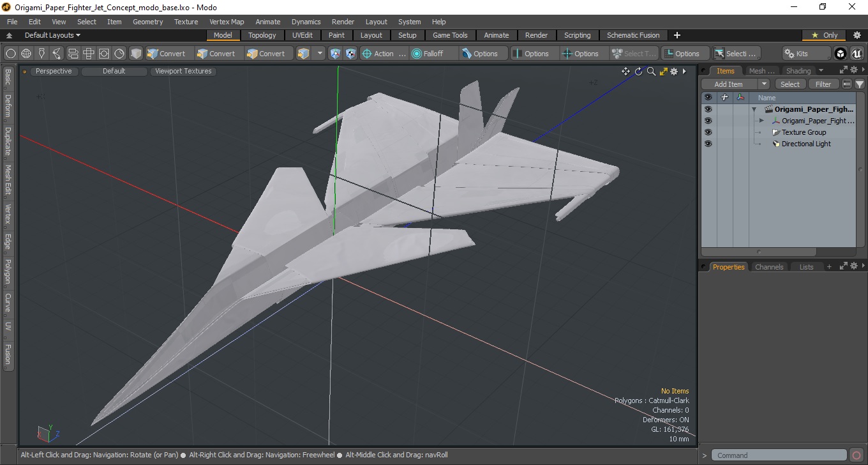Open layout settings gear at top right
This screenshot has width=868, height=465.
tap(857, 35)
